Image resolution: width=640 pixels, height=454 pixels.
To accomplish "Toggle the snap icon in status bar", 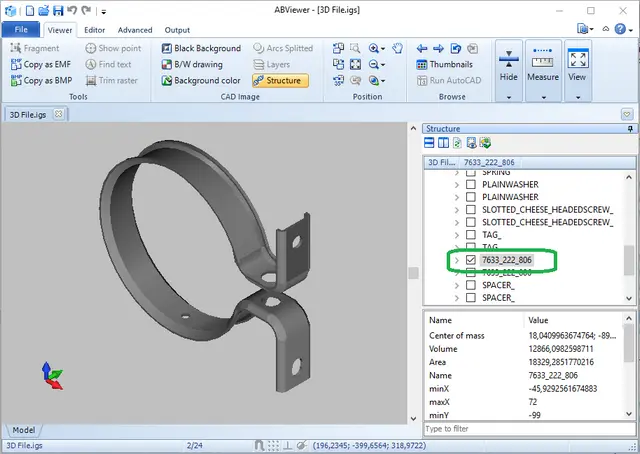I will (259, 445).
